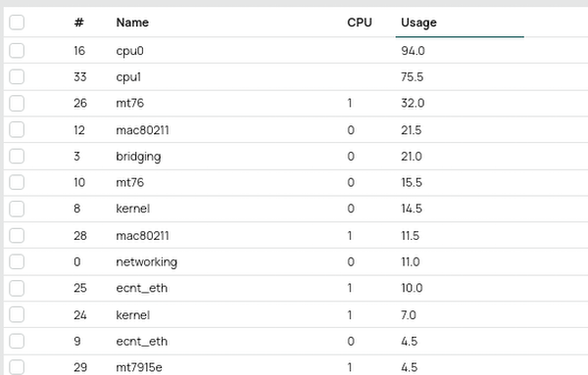Sort by the CPU column header
588x375 pixels.
pyautogui.click(x=360, y=23)
